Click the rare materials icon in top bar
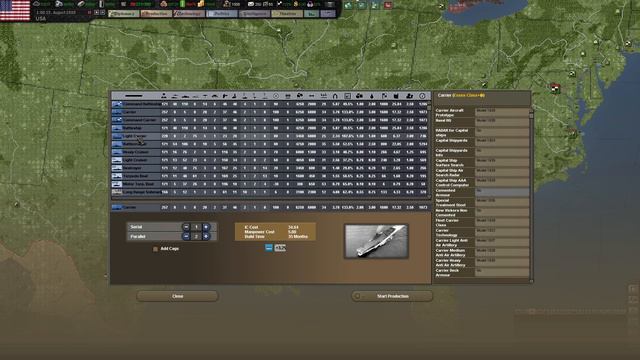The image size is (640, 360). 81,4
